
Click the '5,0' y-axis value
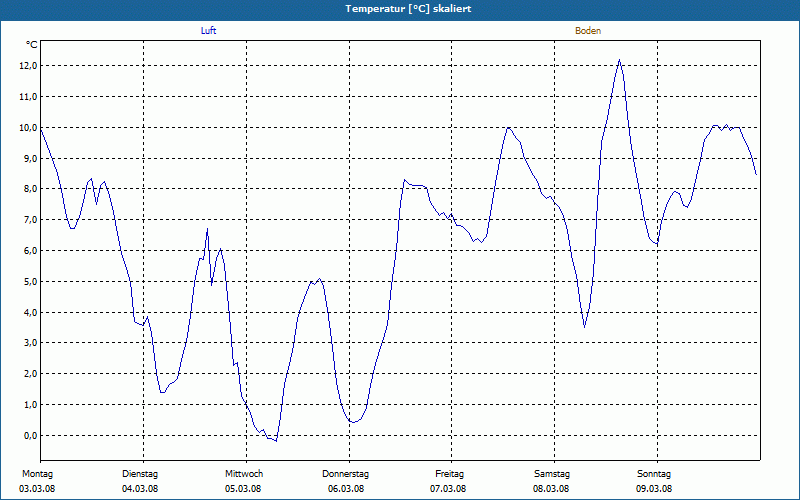click(30, 282)
